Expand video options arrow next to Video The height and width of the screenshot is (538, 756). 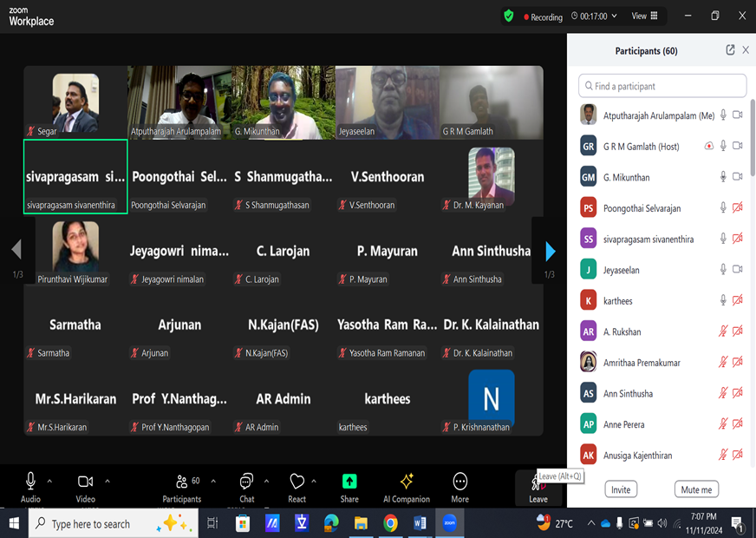point(108,481)
